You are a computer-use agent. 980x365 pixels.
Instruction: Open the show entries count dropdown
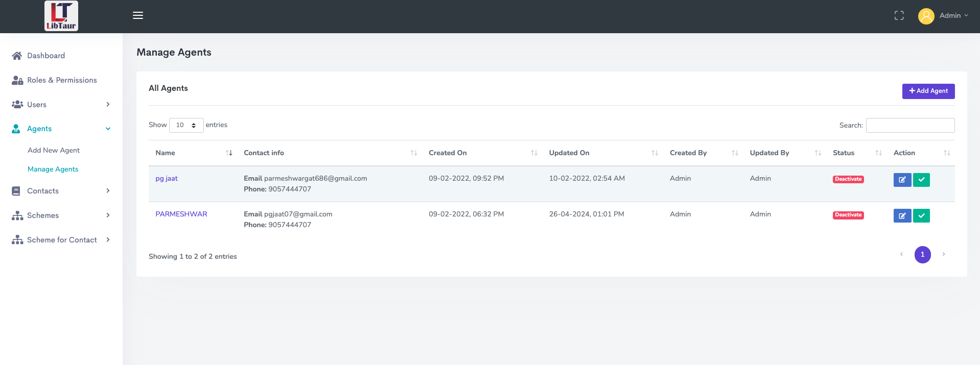[186, 125]
